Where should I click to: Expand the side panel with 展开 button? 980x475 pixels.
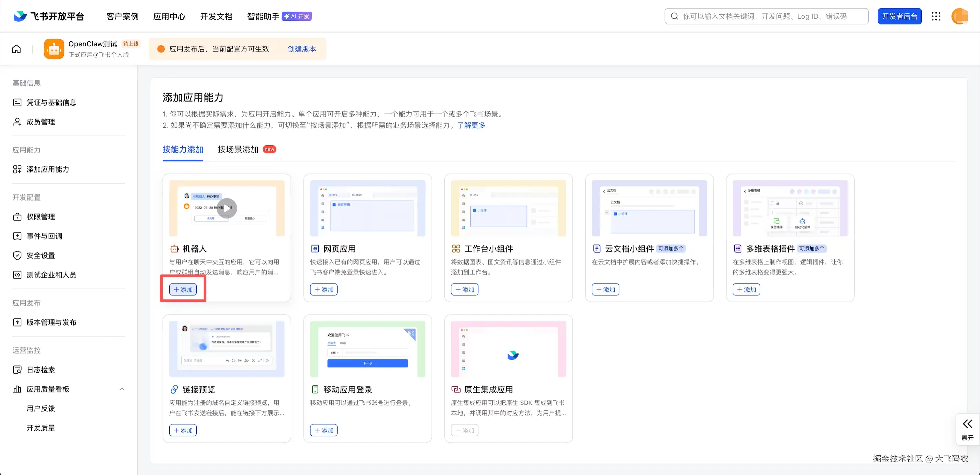pos(967,429)
